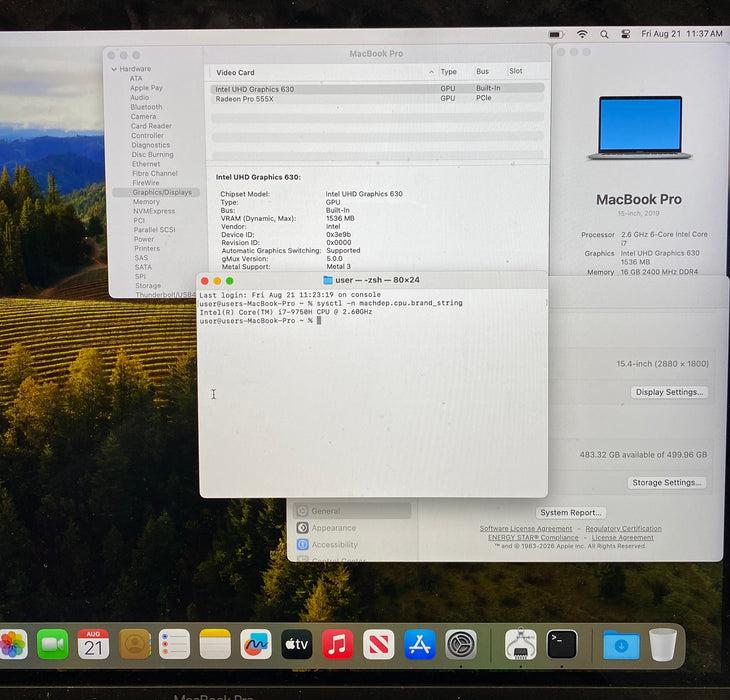Image resolution: width=730 pixels, height=700 pixels.
Task: Open the Reminders app in the Dock
Action: tap(175, 644)
